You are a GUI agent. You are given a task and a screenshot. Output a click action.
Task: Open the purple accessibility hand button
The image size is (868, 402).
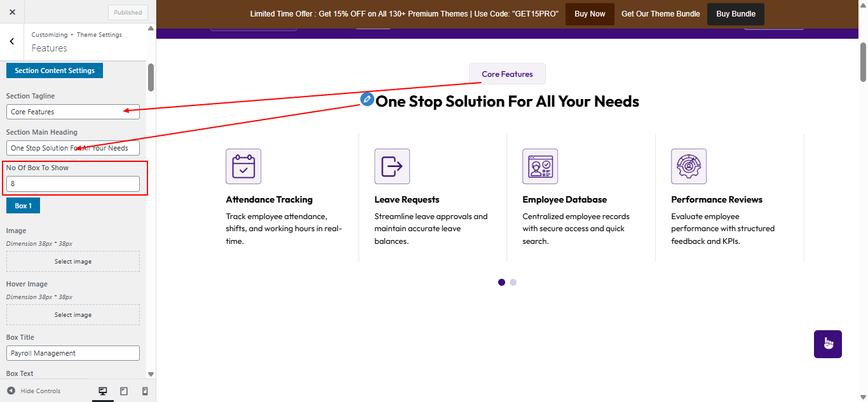[827, 344]
